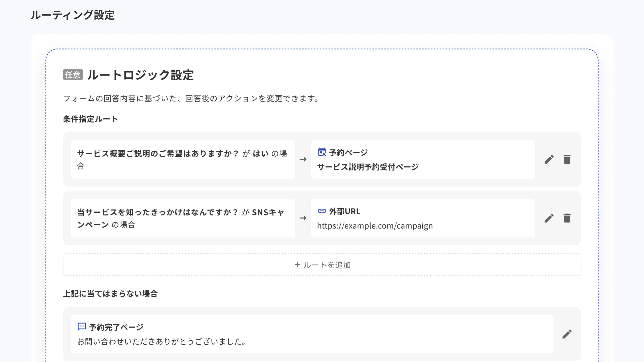Click the サービス概要ご説明 condition box

(183, 159)
